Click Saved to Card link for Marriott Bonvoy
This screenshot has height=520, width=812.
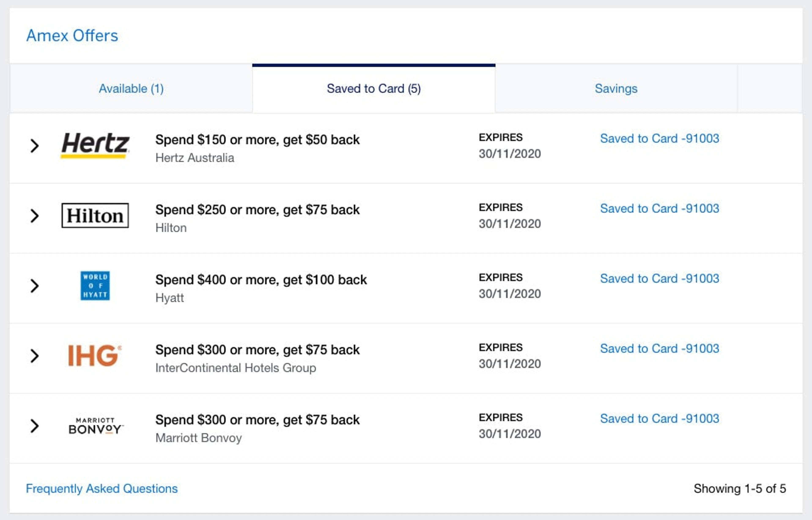[x=659, y=419]
